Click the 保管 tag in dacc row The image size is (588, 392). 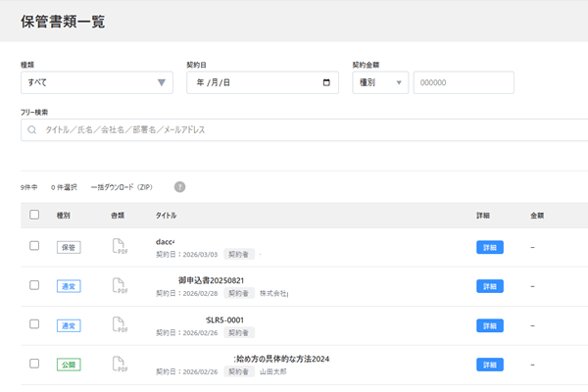coord(69,247)
